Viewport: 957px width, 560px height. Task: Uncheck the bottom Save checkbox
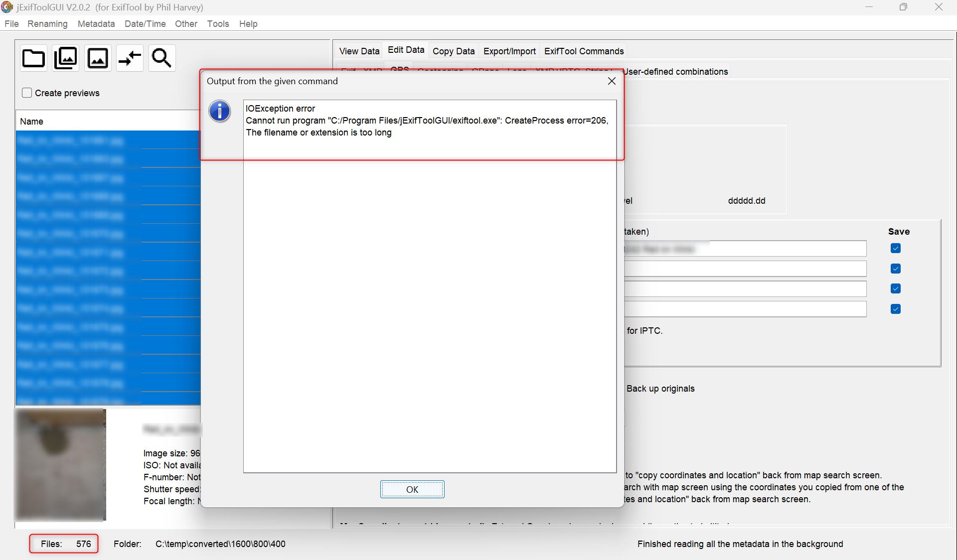point(896,309)
